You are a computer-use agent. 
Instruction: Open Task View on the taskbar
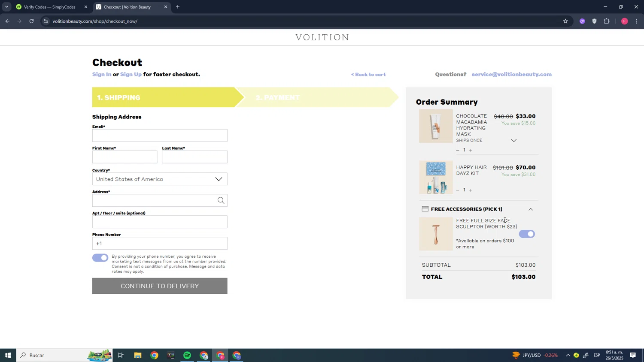tap(121, 355)
